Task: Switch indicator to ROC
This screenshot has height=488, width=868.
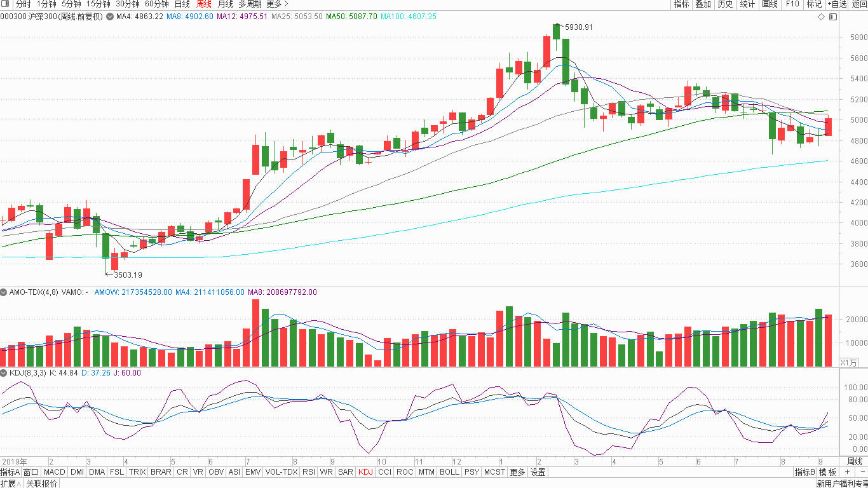Action: tap(405, 472)
